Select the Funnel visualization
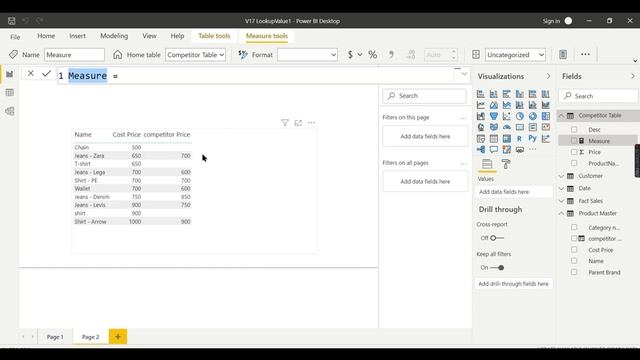Viewport: 640px width, 360px height. coord(493,116)
